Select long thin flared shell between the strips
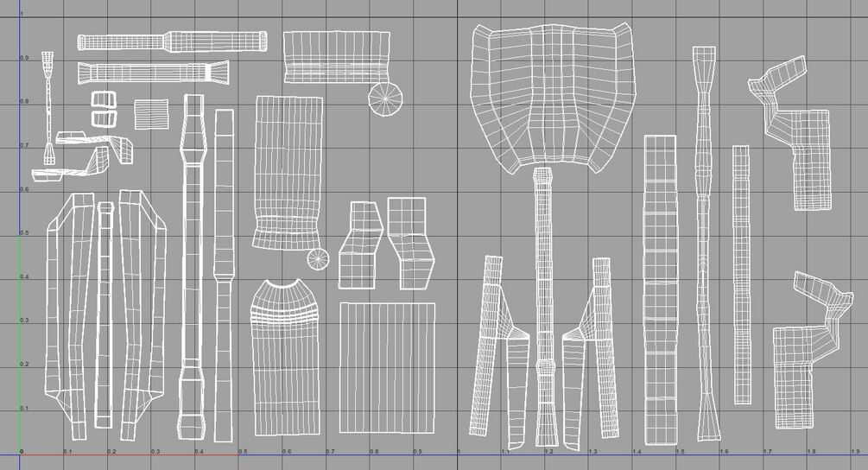This screenshot has width=868, height=470. pos(705,244)
